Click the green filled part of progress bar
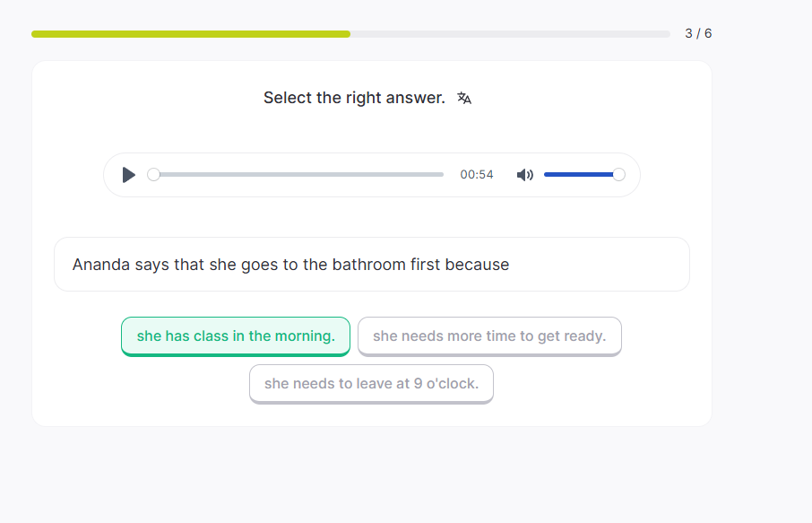Screen dimensions: 812x523 [190, 34]
